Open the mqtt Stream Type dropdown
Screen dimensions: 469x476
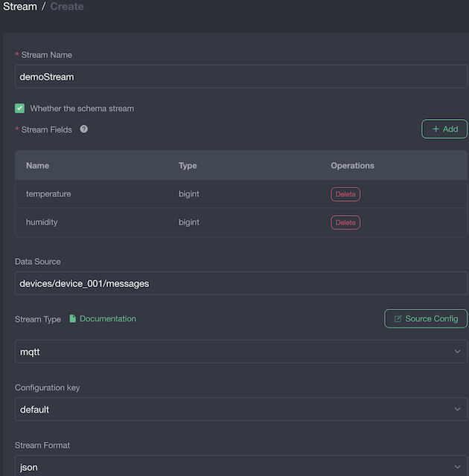coord(241,352)
